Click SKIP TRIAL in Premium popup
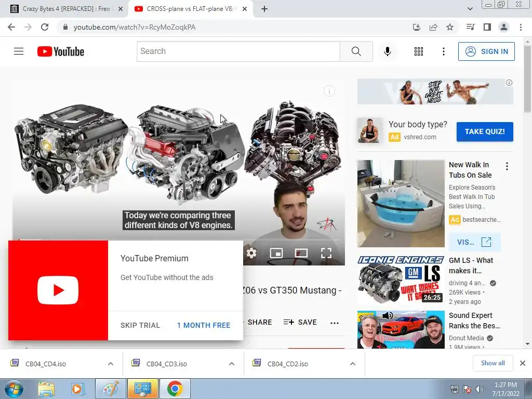The height and width of the screenshot is (399, 532). (140, 325)
